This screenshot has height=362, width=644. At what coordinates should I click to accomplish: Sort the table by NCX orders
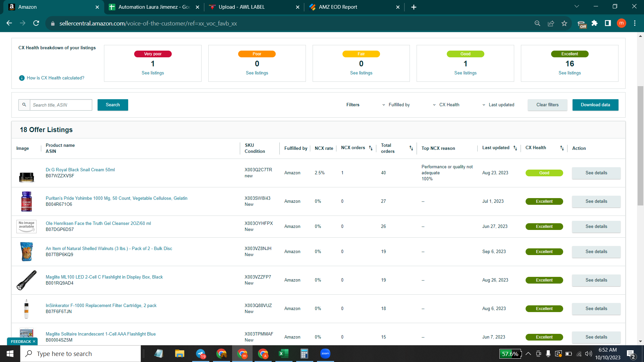[371, 148]
